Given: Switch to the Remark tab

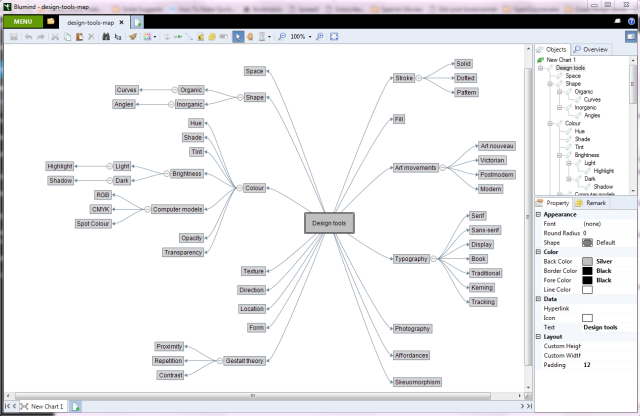Looking at the screenshot, I should (591, 203).
